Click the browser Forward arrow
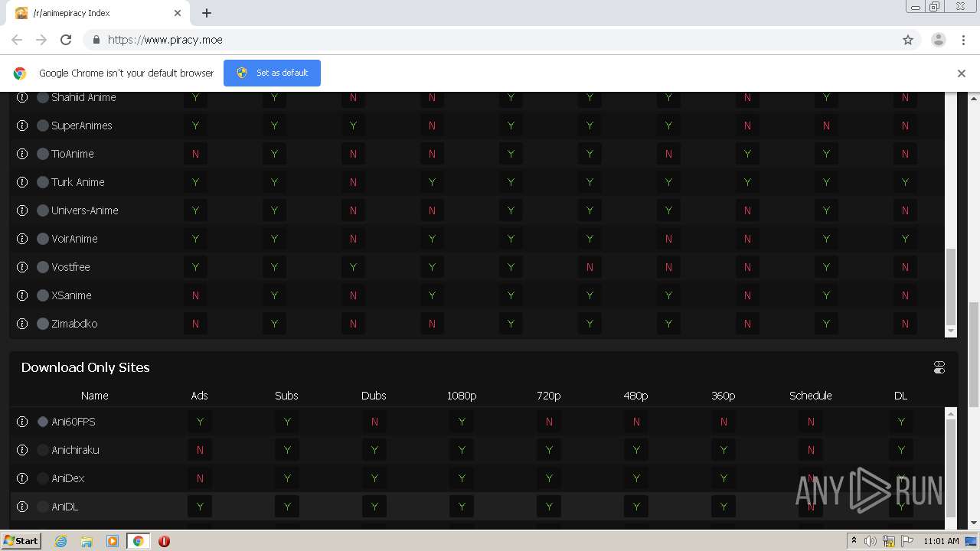Viewport: 980px width, 551px height. tap(41, 40)
